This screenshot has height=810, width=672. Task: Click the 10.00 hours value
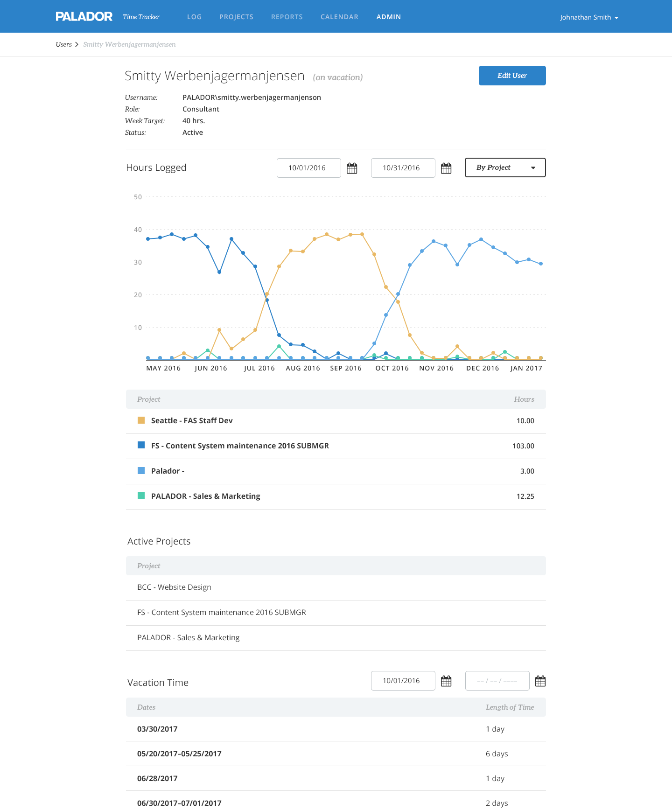(525, 421)
